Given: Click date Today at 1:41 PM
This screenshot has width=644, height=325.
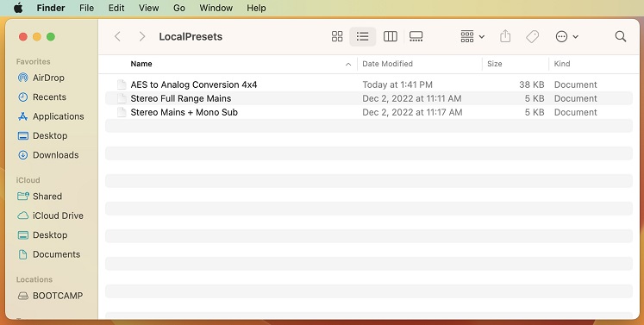Looking at the screenshot, I should tap(397, 84).
